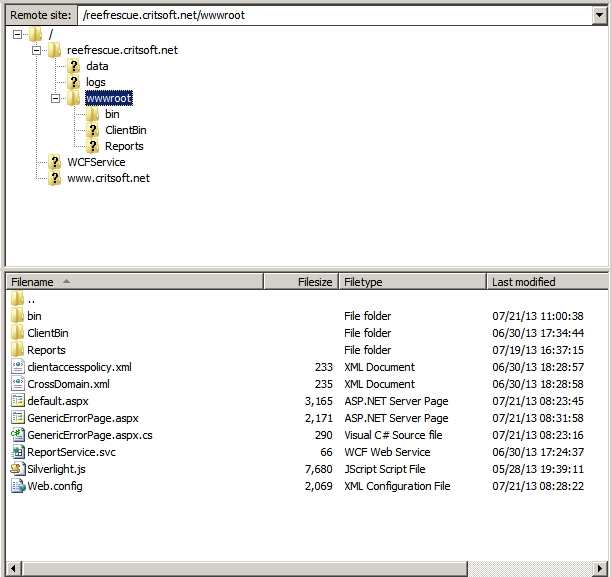Viewport: 612px width, 577px height.
Task: Click the ClientBin question-mark folder icon in tree
Action: [x=93, y=130]
